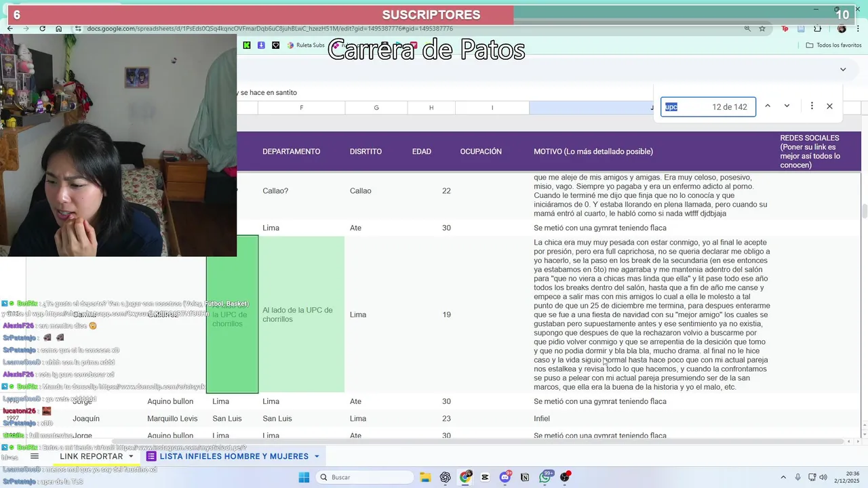
Task: Go to previous find match arrow
Action: click(768, 106)
